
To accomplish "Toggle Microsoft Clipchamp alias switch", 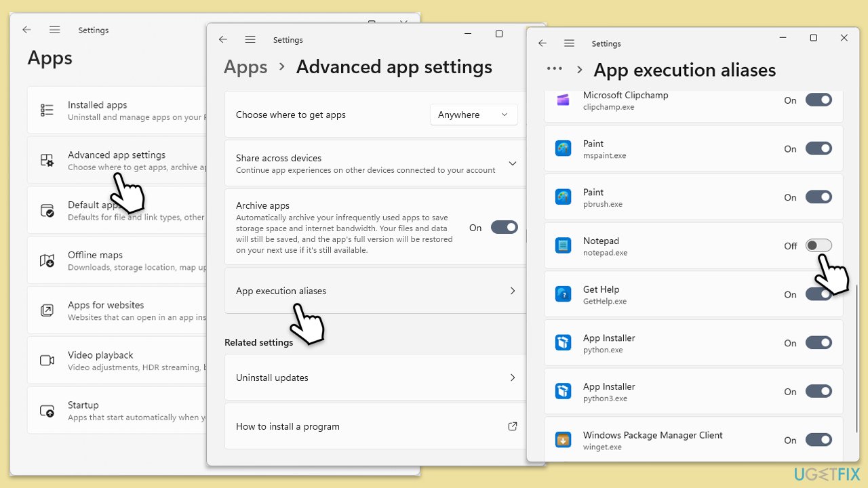I will click(x=818, y=100).
